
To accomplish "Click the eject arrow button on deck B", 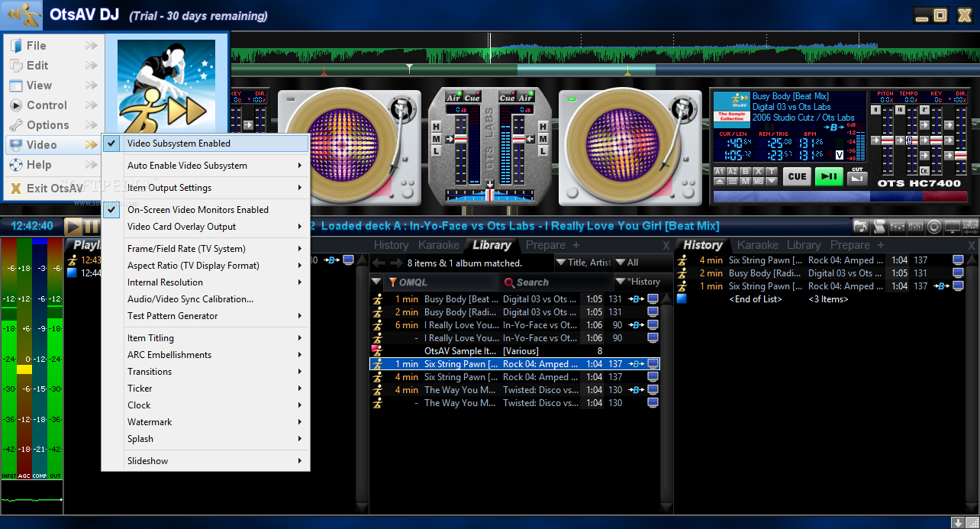I will [720, 182].
